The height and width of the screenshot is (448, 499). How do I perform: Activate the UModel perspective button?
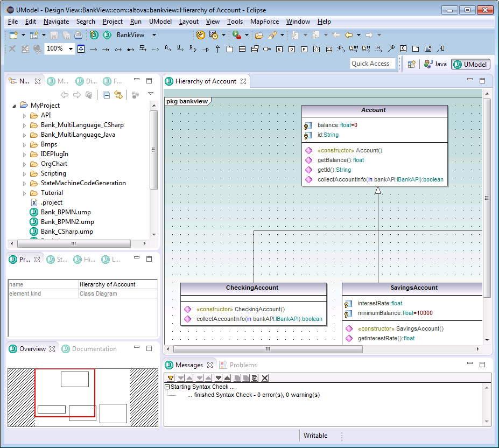click(470, 64)
